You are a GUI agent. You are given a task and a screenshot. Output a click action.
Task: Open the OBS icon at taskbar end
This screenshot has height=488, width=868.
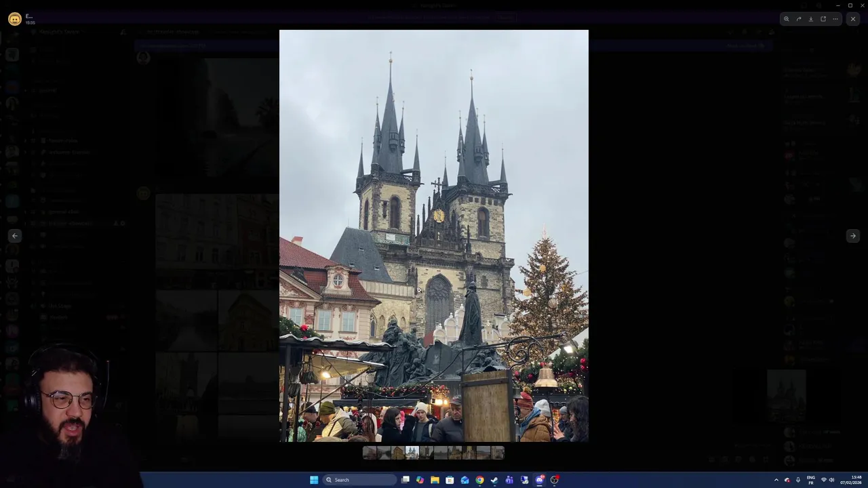click(x=554, y=480)
